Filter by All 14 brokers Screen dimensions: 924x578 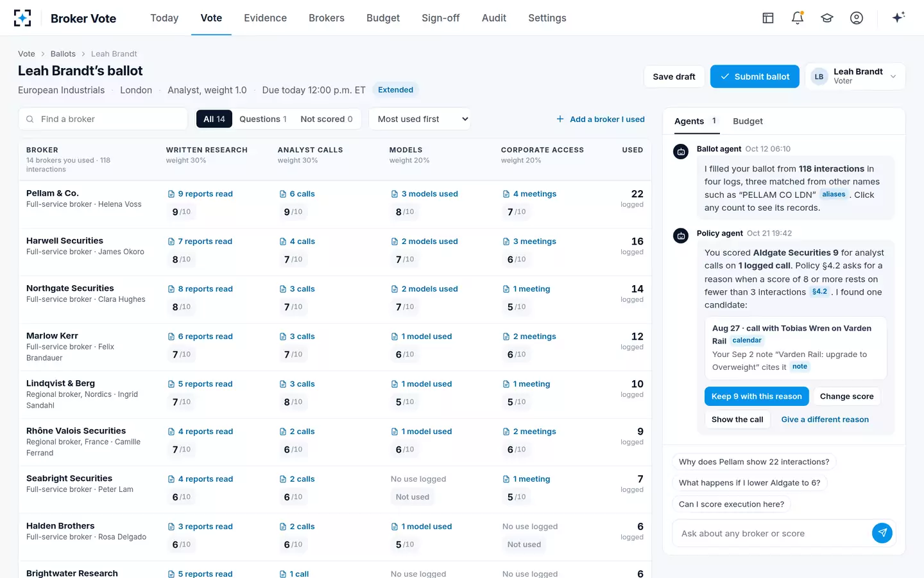(214, 119)
